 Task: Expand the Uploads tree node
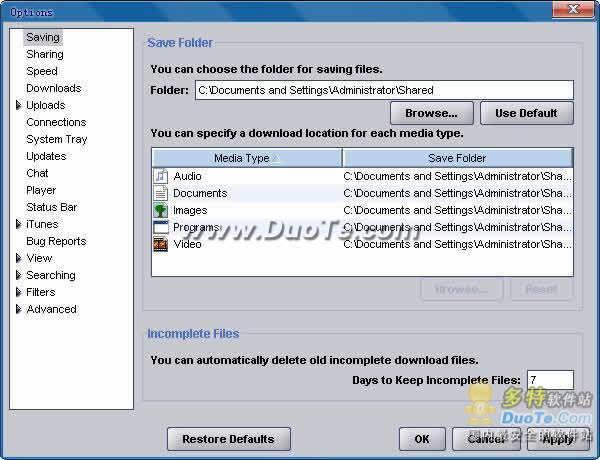point(18,105)
